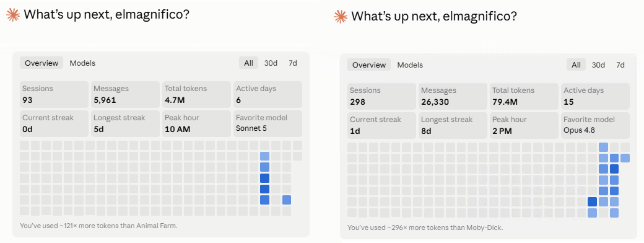
Task: Choose 7d range in right panel
Action: pyautogui.click(x=620, y=65)
